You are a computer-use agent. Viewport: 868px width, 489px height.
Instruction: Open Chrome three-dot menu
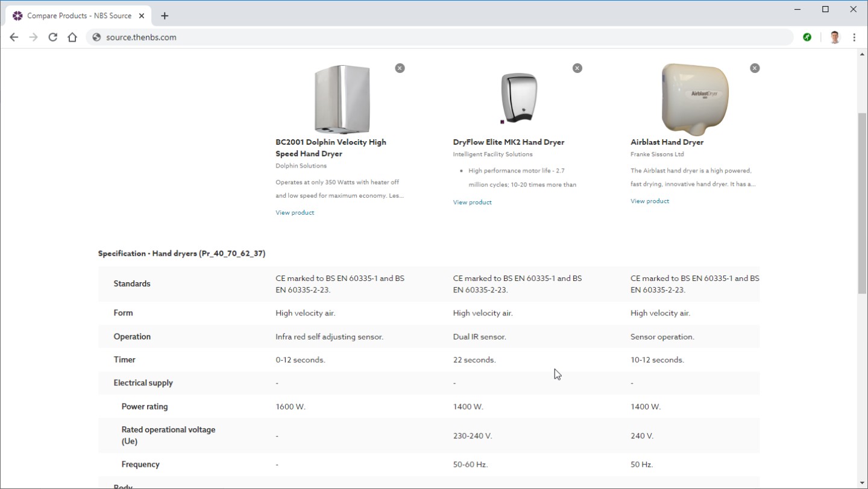point(854,37)
